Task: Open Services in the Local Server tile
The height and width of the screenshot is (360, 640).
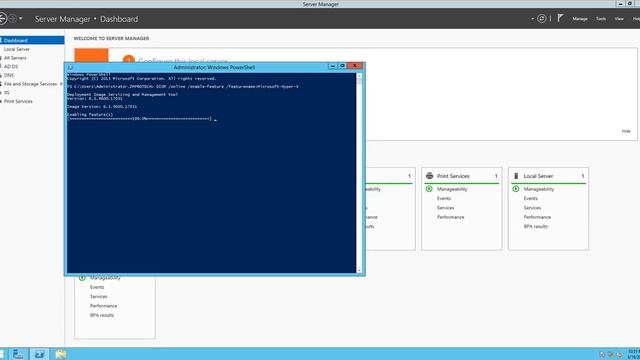Action: [532, 208]
